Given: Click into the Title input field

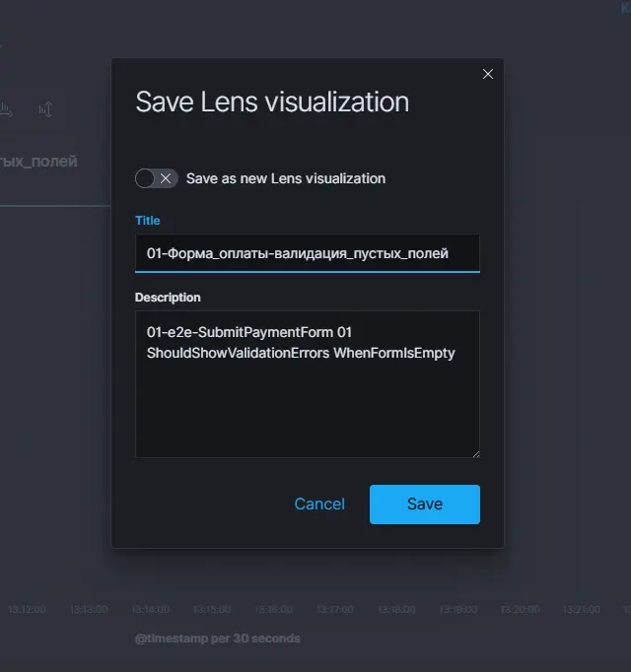Looking at the screenshot, I should pyautogui.click(x=307, y=253).
